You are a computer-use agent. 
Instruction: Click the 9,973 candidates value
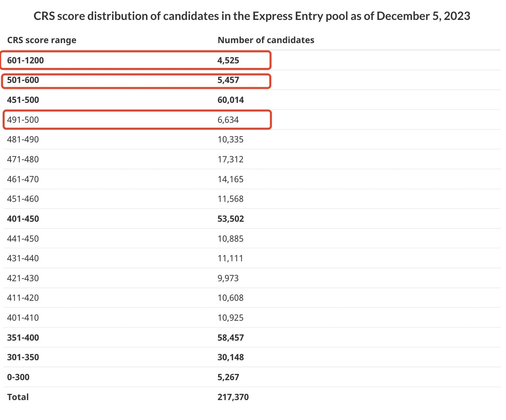pos(228,278)
